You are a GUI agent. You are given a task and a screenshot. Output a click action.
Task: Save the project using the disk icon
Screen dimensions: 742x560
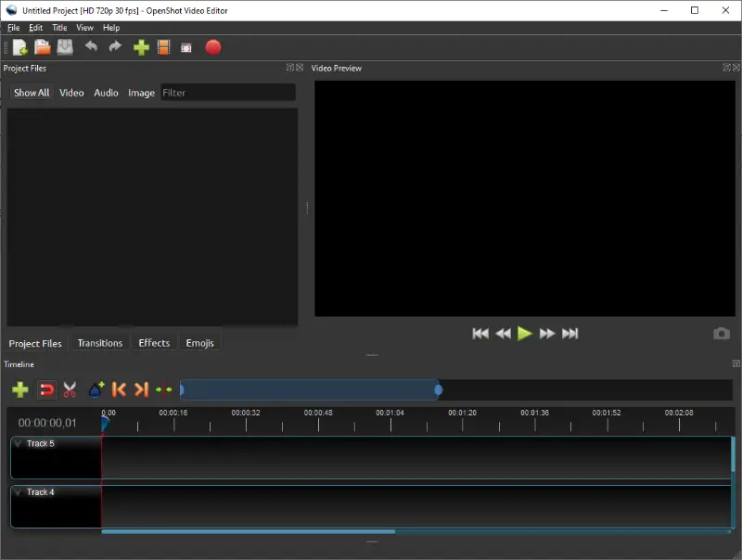pos(65,47)
